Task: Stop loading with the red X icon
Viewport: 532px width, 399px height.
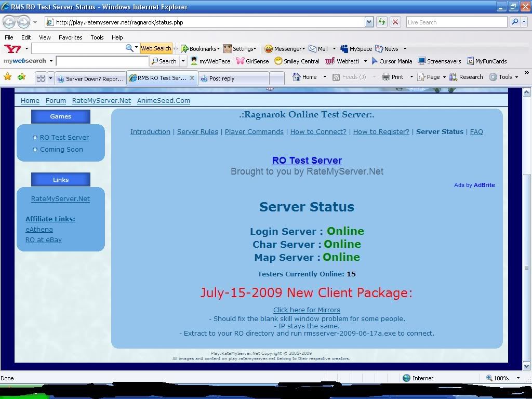Action: [395, 22]
